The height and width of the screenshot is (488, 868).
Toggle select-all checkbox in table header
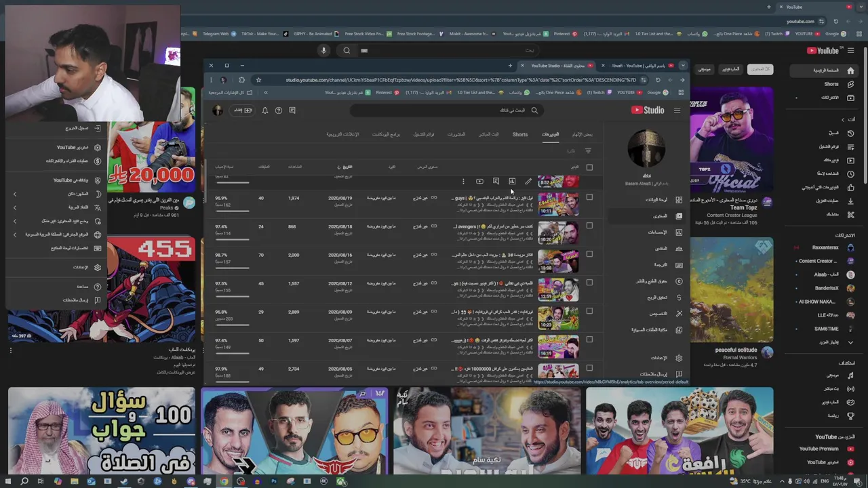[589, 167]
